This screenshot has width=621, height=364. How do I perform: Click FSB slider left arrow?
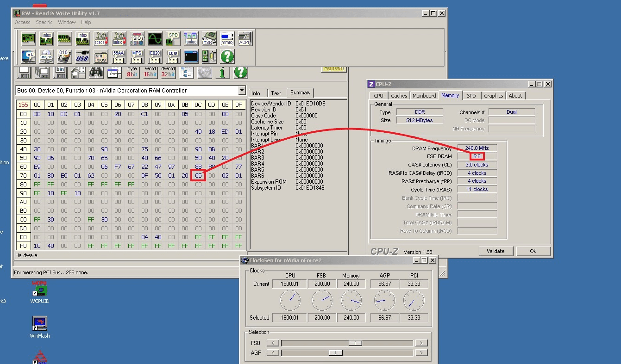pyautogui.click(x=273, y=343)
